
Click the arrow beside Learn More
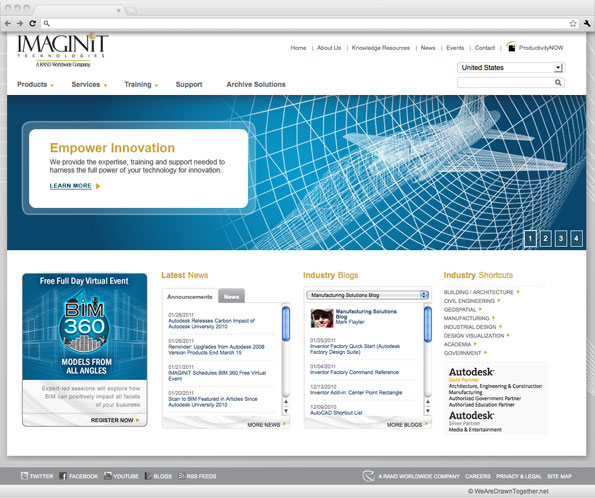(x=98, y=186)
